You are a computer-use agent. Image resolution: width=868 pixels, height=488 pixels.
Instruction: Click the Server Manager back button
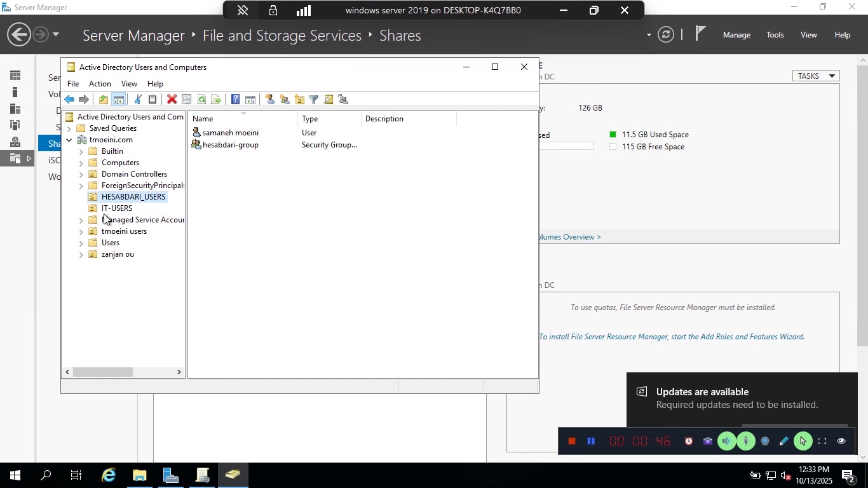tap(18, 34)
